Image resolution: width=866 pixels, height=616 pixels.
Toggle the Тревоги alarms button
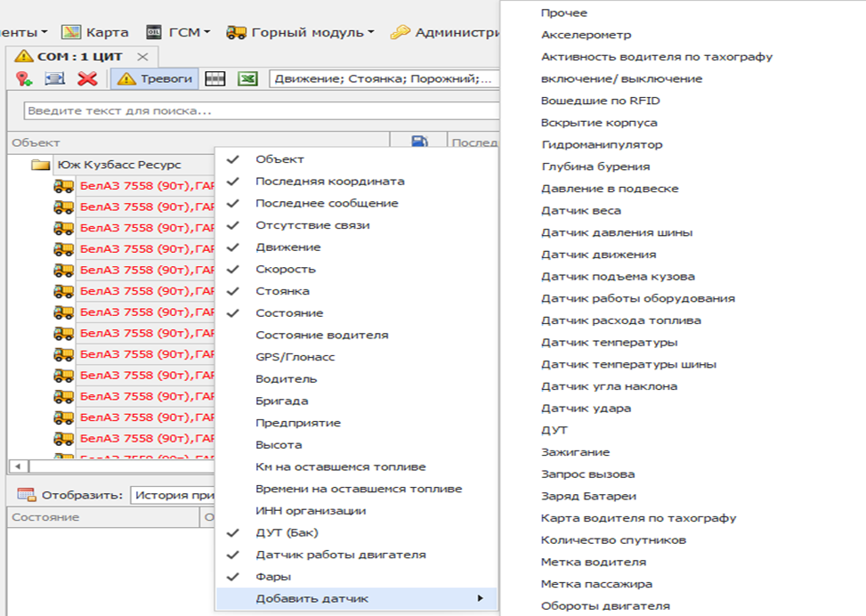pyautogui.click(x=156, y=79)
